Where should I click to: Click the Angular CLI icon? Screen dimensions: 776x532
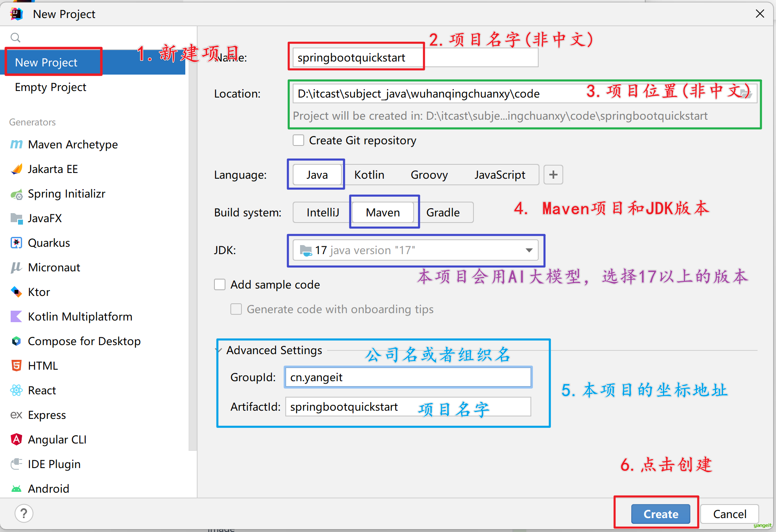[16, 439]
